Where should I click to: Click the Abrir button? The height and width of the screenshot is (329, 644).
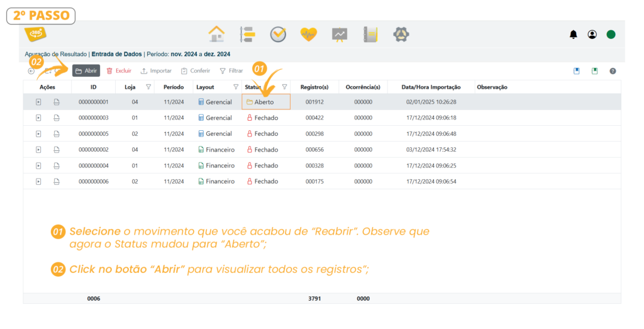pyautogui.click(x=86, y=70)
